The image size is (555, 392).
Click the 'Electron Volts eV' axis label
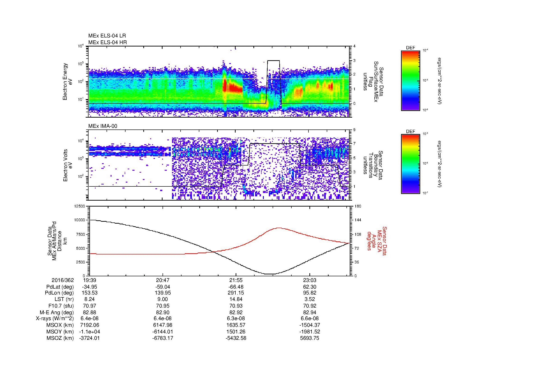coord(67,165)
